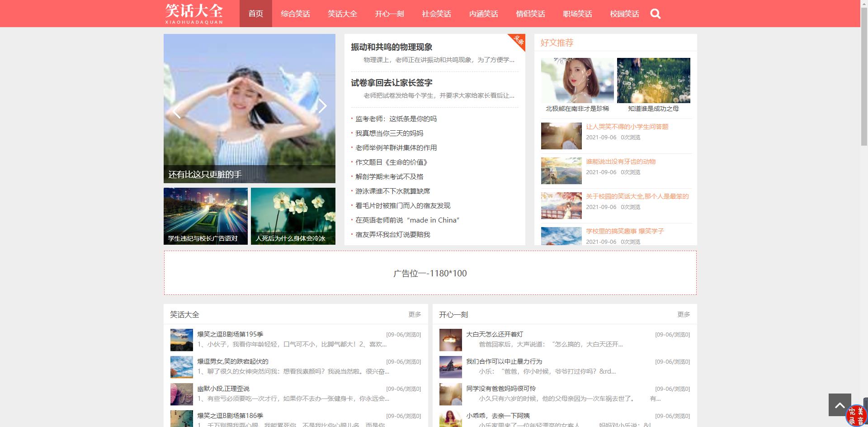Click thumbnail beside 谁能说出没有牙齿的动物
This screenshot has width=868, height=427.
coord(561,171)
